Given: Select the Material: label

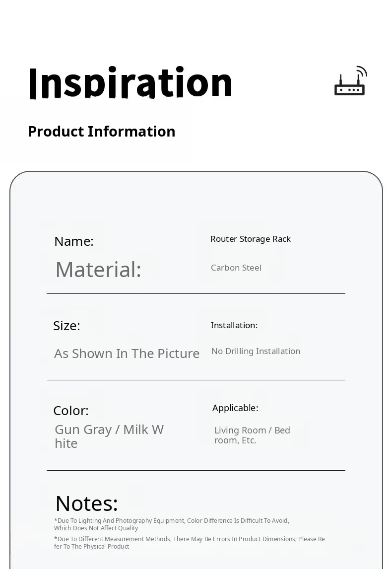Looking at the screenshot, I should pyautogui.click(x=98, y=270).
